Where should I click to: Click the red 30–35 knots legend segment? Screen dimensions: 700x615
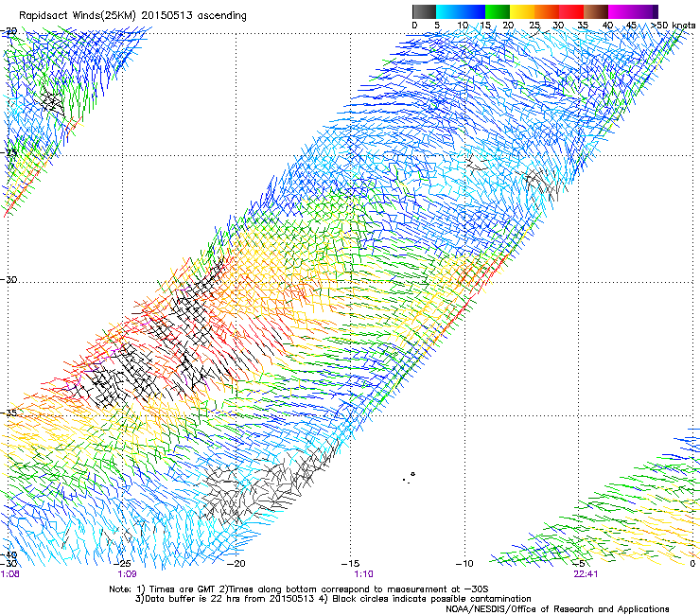click(x=571, y=11)
